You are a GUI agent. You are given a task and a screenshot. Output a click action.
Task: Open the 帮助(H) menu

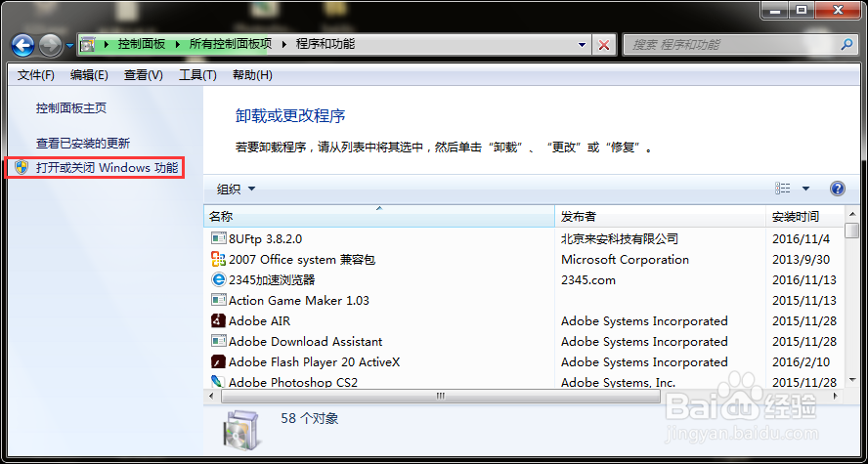click(252, 74)
